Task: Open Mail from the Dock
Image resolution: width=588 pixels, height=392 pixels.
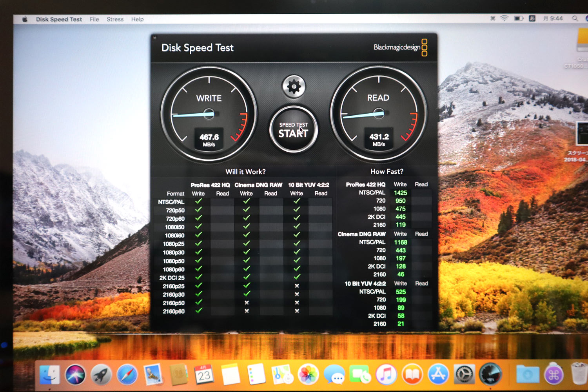Action: click(153, 374)
